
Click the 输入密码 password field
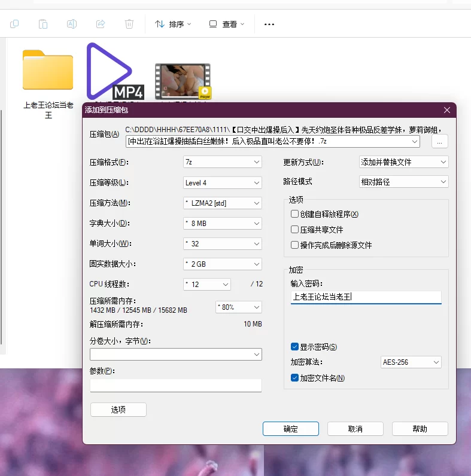[x=366, y=297]
